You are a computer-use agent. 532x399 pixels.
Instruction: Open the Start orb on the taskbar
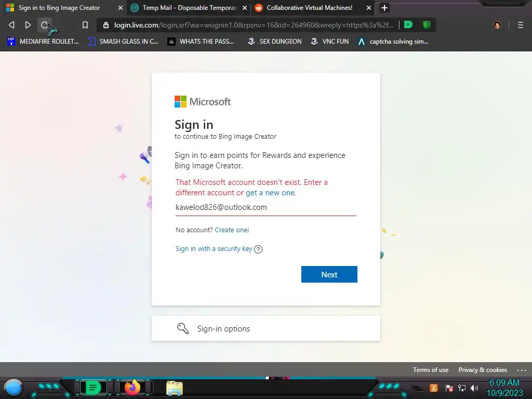coord(14,388)
